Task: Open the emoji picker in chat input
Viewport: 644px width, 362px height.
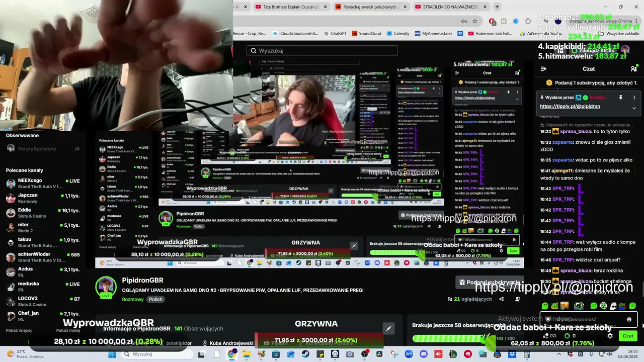Action: click(x=629, y=319)
